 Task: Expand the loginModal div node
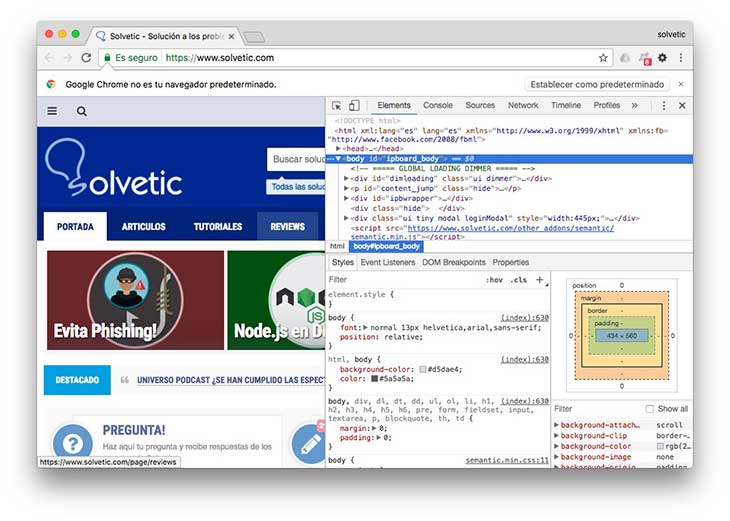(346, 218)
